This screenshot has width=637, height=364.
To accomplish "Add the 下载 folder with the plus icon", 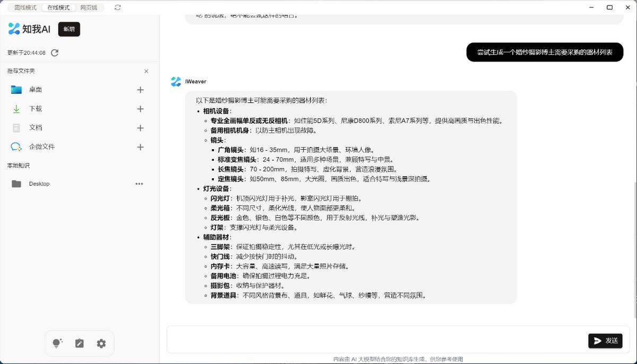I will tap(140, 109).
